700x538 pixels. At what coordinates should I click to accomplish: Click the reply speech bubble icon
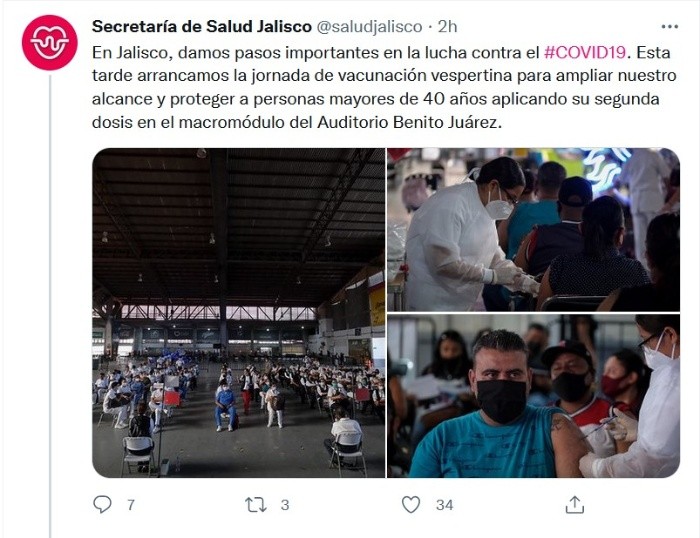pos(102,505)
